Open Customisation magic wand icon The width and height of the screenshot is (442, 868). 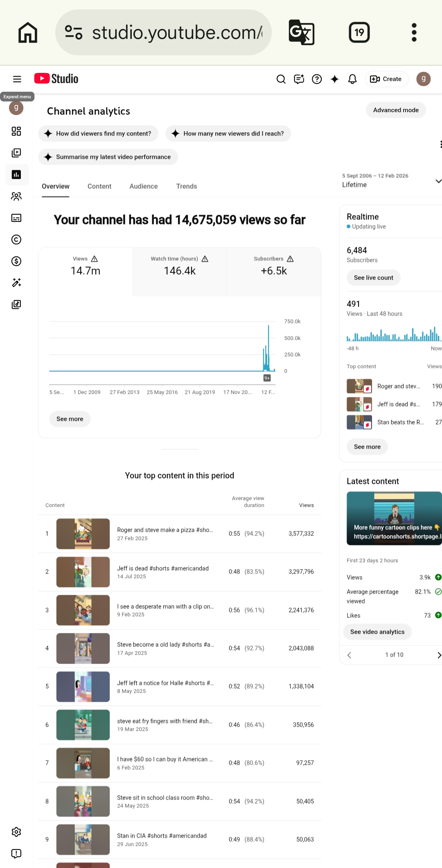(x=16, y=283)
